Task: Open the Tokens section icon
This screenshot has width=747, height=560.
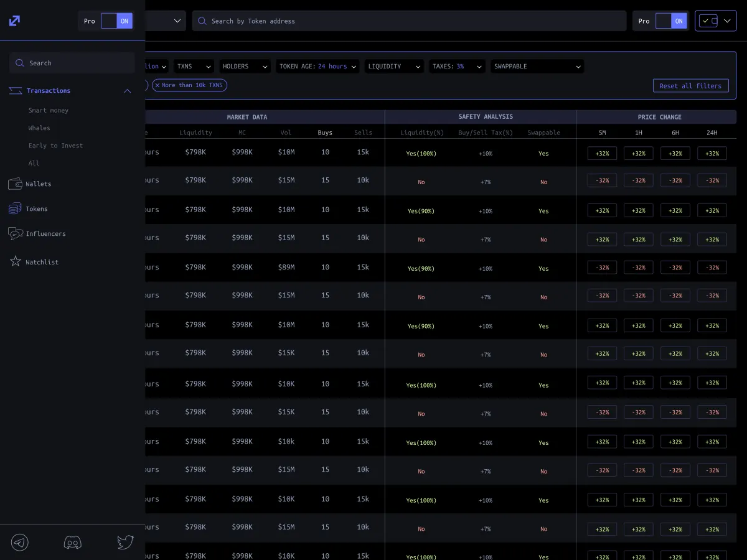Action: click(15, 208)
